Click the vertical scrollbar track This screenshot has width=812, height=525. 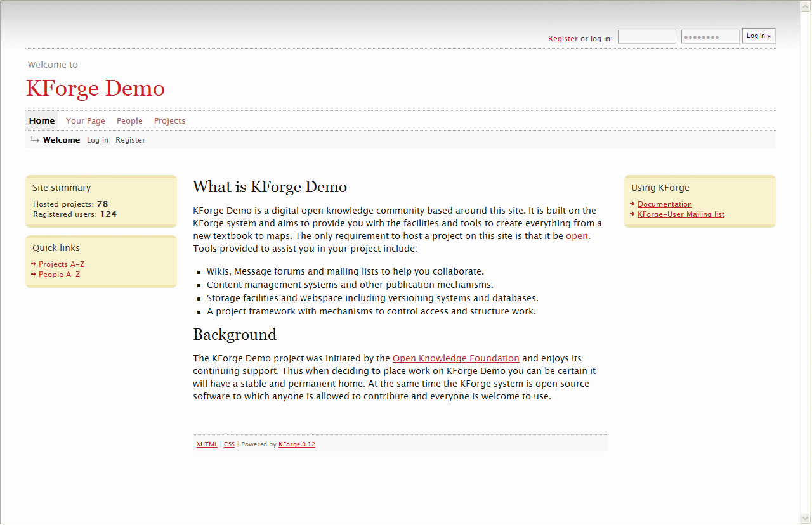click(806, 262)
